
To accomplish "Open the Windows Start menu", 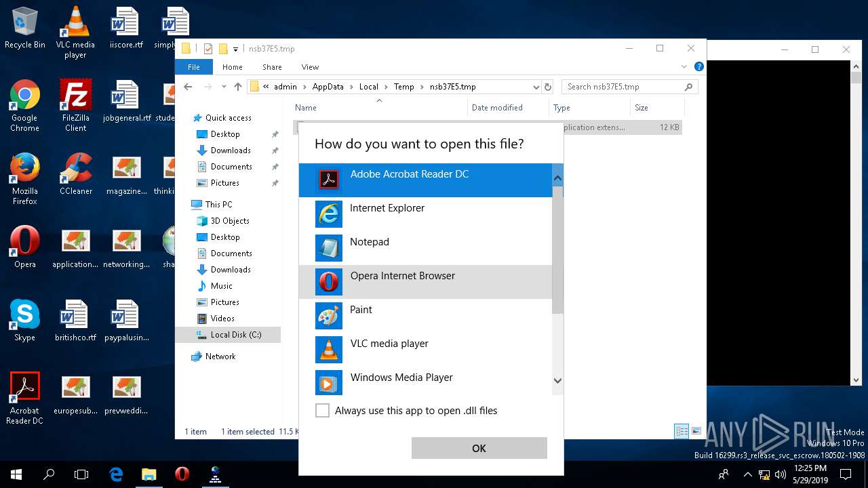I will (16, 474).
